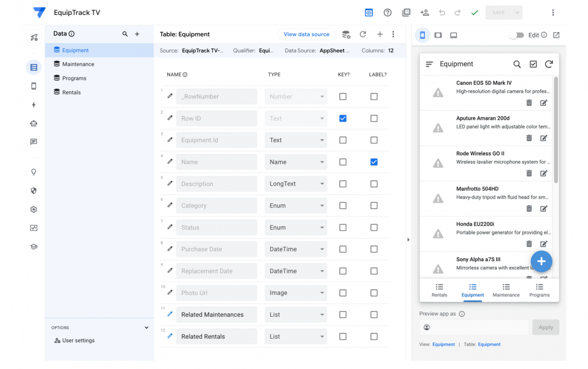Delete Canon EOS 5D Mark IV trash icon
The height and width of the screenshot is (369, 588).
[x=529, y=103]
